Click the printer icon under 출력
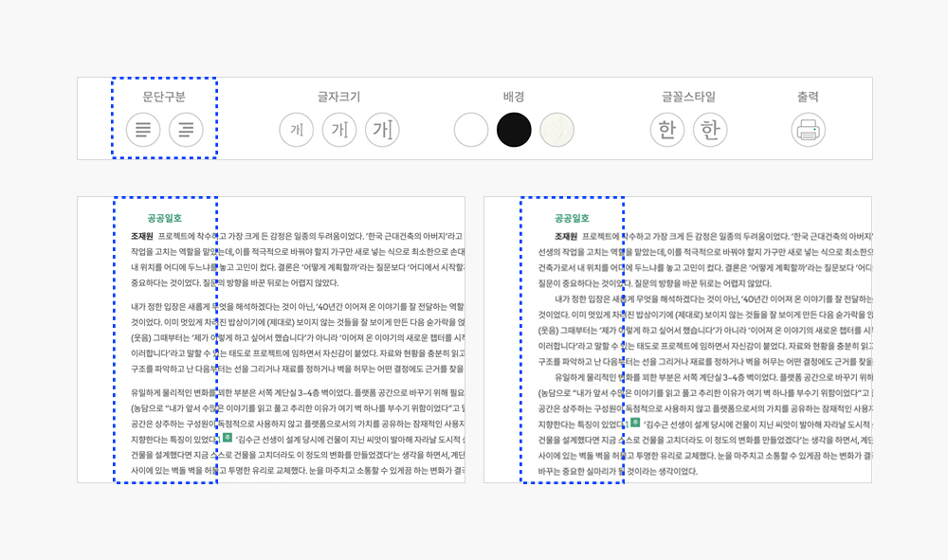This screenshot has width=948, height=560. pyautogui.click(x=808, y=129)
